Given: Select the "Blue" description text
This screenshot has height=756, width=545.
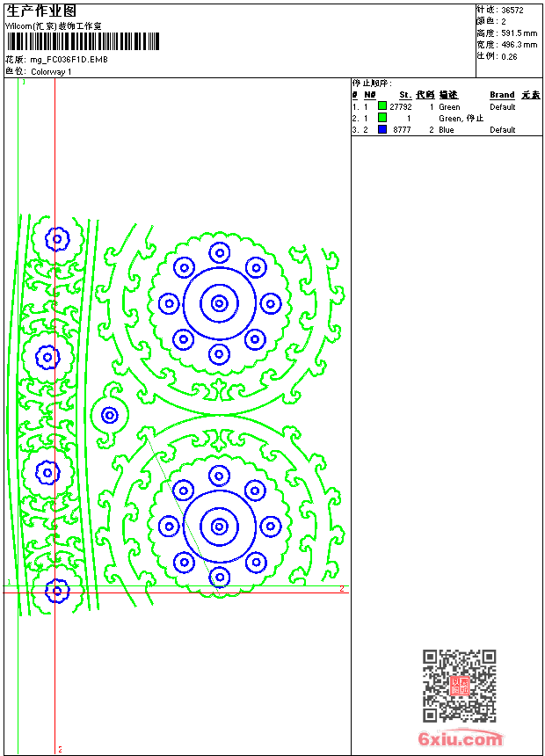Looking at the screenshot, I should [x=447, y=130].
